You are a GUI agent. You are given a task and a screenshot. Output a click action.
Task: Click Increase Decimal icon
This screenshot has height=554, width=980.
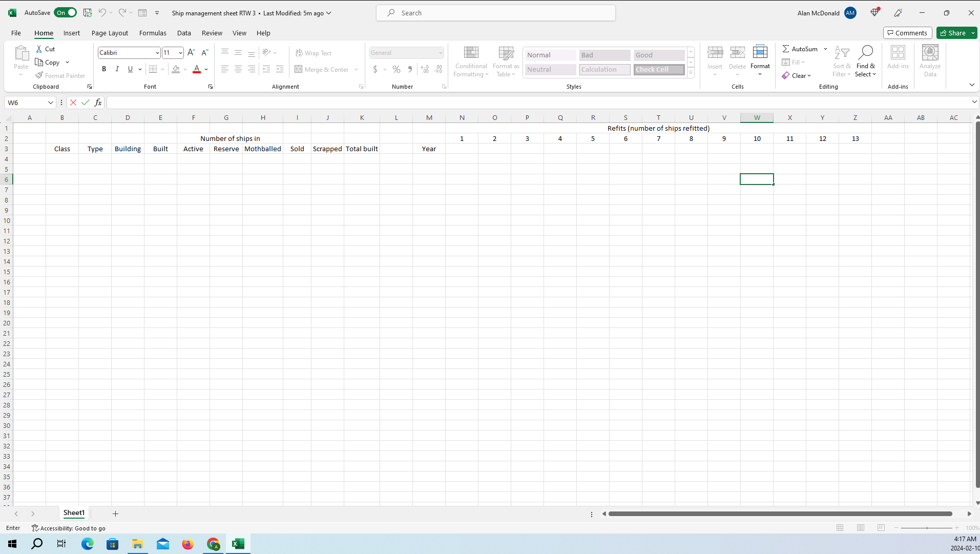point(425,69)
